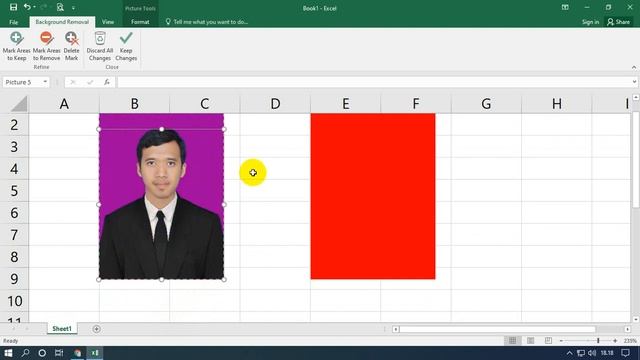Switch to the Background Removal tab

click(x=62, y=22)
